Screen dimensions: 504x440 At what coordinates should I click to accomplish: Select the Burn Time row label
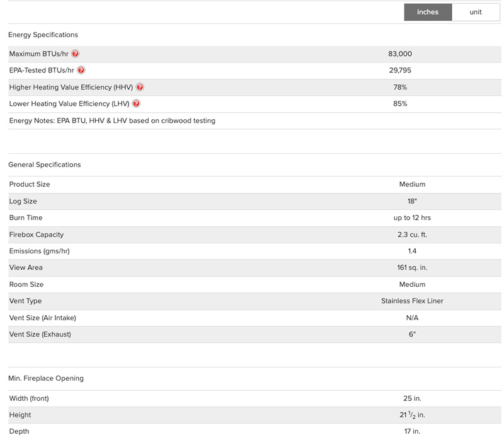pyautogui.click(x=26, y=217)
